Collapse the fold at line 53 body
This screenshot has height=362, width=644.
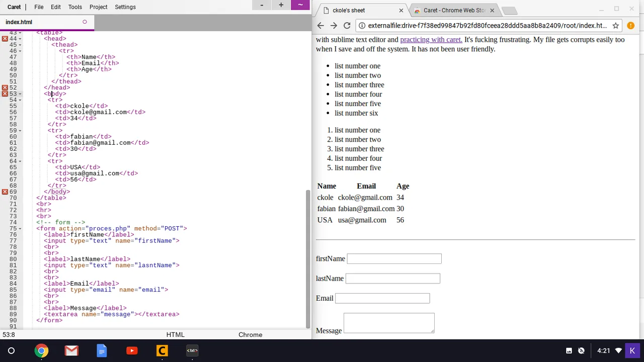[x=20, y=94]
